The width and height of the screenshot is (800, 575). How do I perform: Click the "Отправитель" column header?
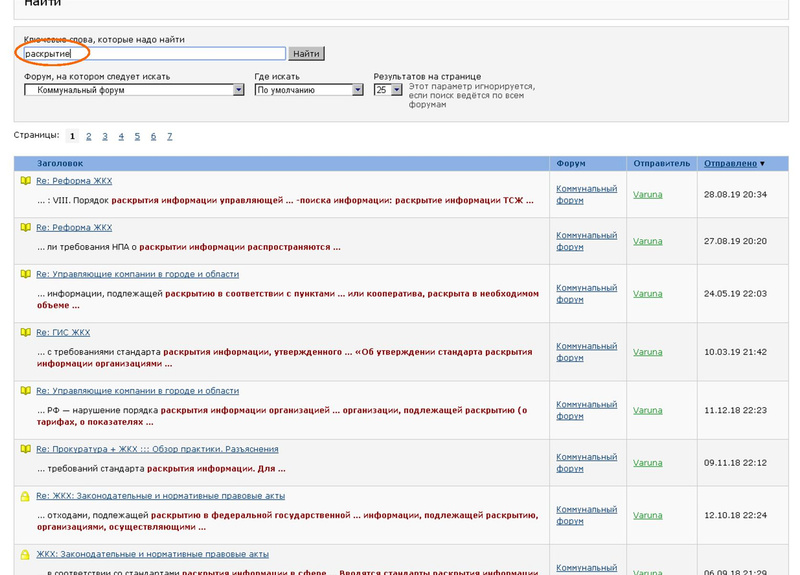pyautogui.click(x=661, y=163)
